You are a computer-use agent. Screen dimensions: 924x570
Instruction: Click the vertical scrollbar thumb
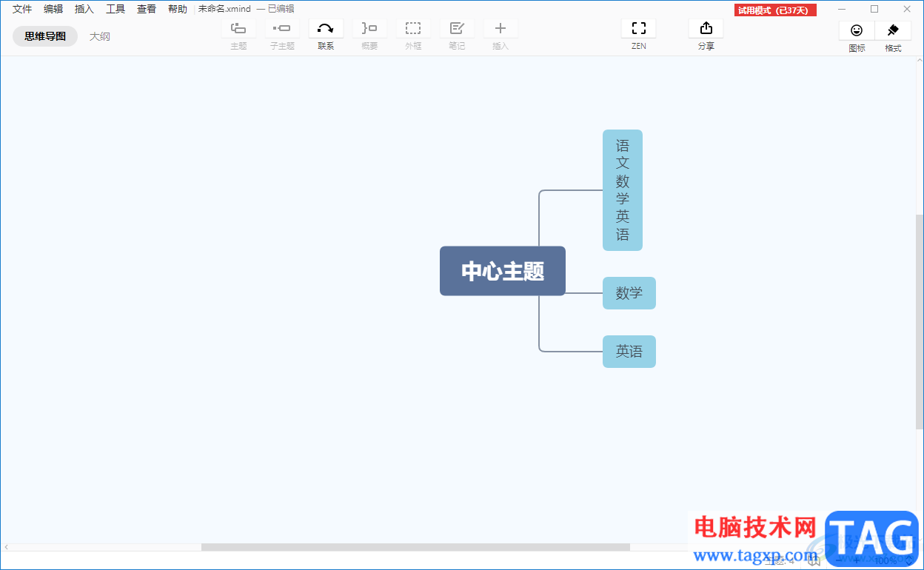(920, 322)
